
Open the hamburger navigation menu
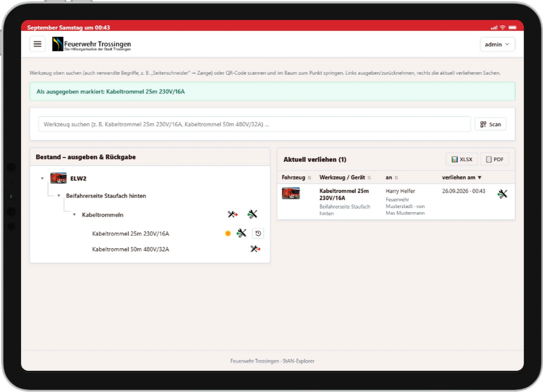click(37, 44)
